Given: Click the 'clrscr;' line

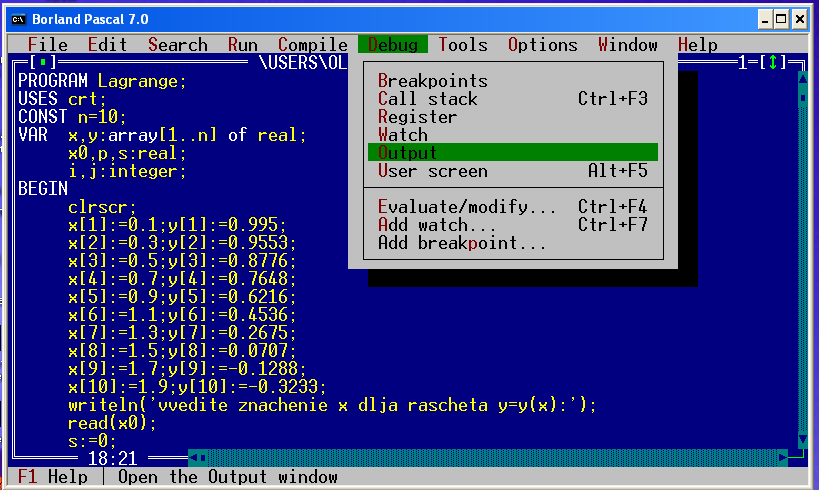Looking at the screenshot, I should coord(102,207).
